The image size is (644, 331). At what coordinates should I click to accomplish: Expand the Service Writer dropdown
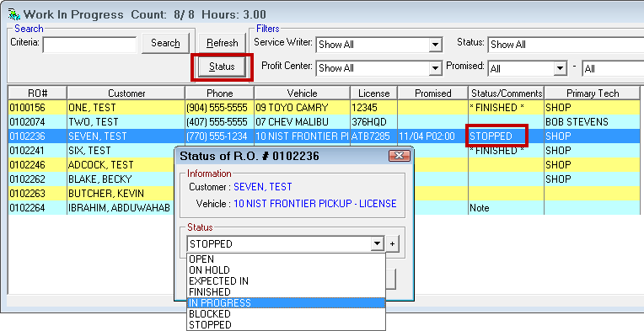(435, 45)
